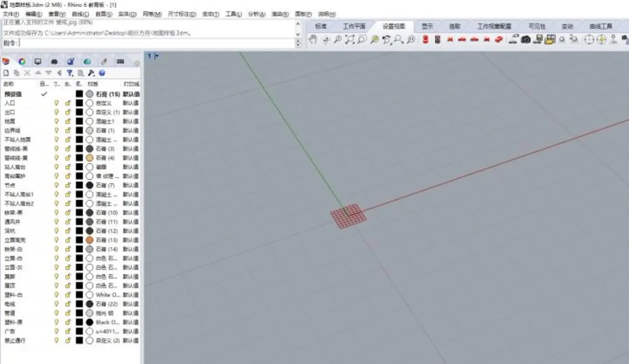Click the command prompt stepper arrows
The height and width of the screenshot is (364, 629).
coord(299,43)
